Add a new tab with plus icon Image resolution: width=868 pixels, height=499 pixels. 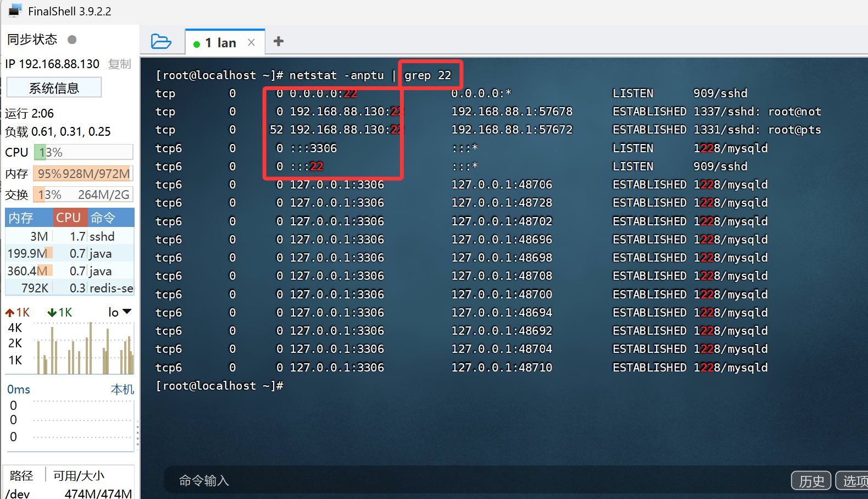279,41
